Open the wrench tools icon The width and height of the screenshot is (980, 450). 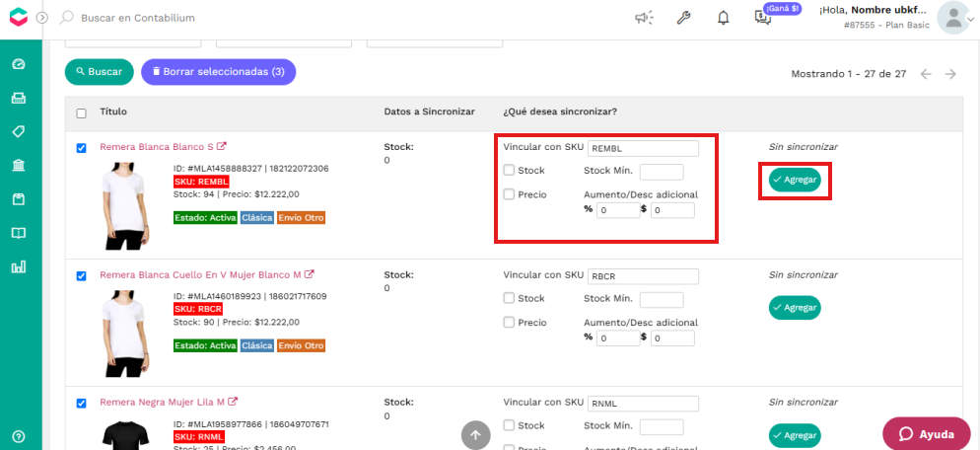[683, 18]
